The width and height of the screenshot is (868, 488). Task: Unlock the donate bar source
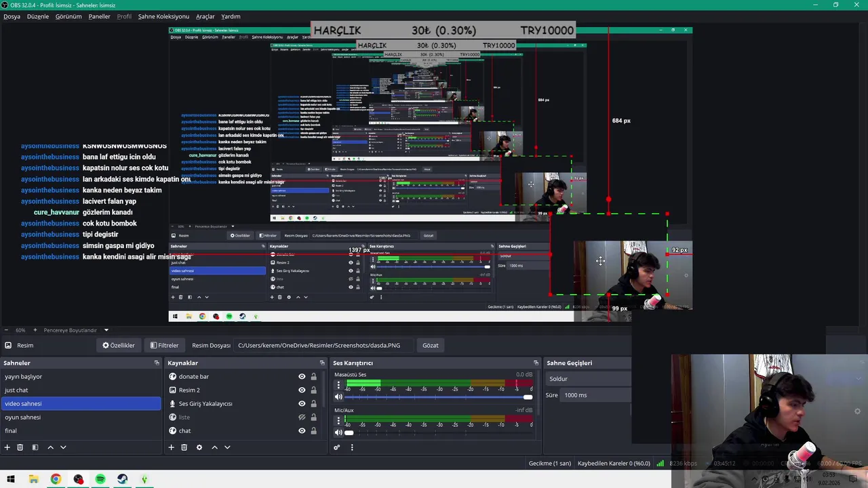(313, 377)
